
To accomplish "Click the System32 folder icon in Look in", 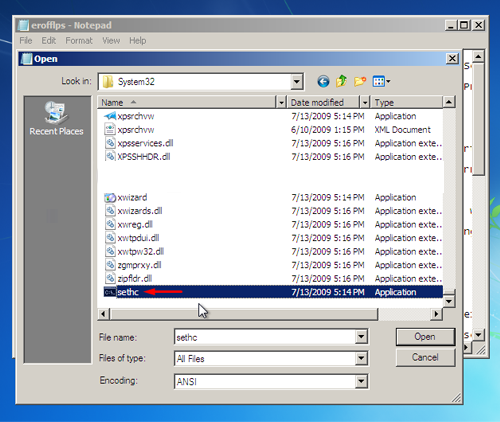I will coord(108,82).
